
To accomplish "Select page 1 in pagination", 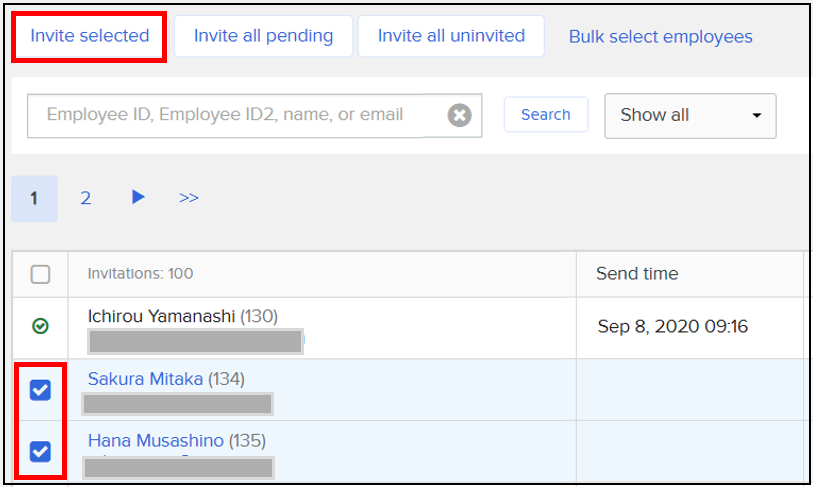I will click(34, 198).
